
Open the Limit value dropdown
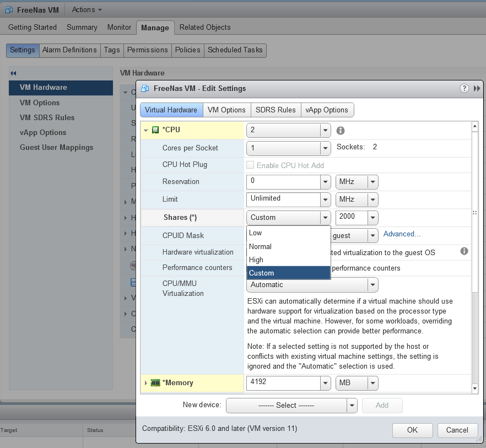325,199
